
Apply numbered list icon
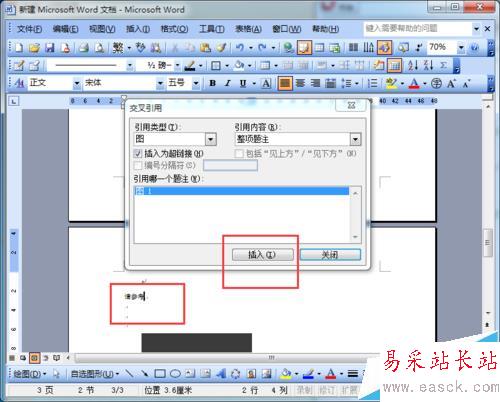(x=372, y=83)
